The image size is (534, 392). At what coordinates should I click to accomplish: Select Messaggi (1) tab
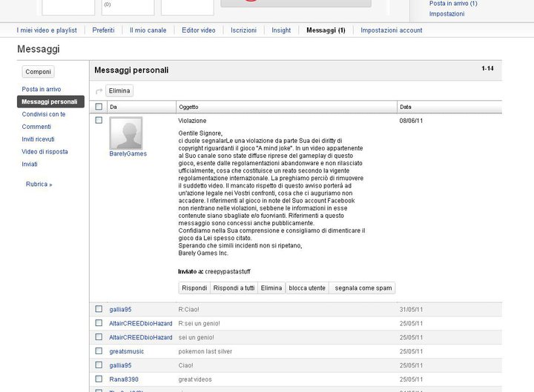[326, 30]
